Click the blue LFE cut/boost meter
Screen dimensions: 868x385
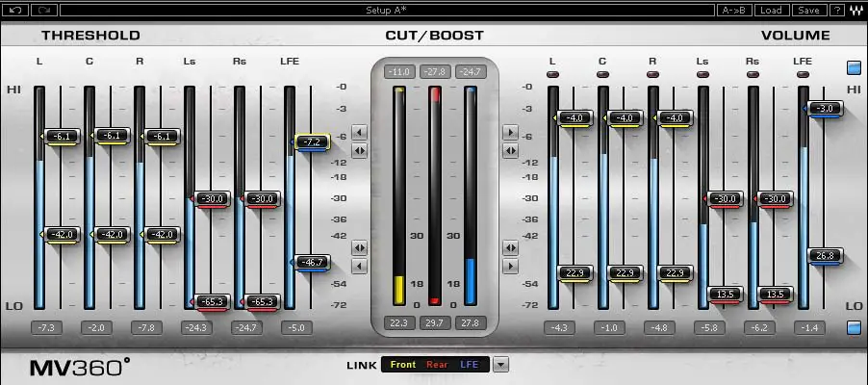[471, 195]
